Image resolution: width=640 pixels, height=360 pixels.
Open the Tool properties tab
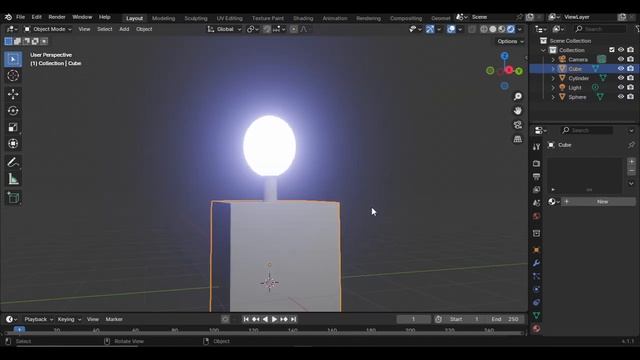tap(536, 147)
